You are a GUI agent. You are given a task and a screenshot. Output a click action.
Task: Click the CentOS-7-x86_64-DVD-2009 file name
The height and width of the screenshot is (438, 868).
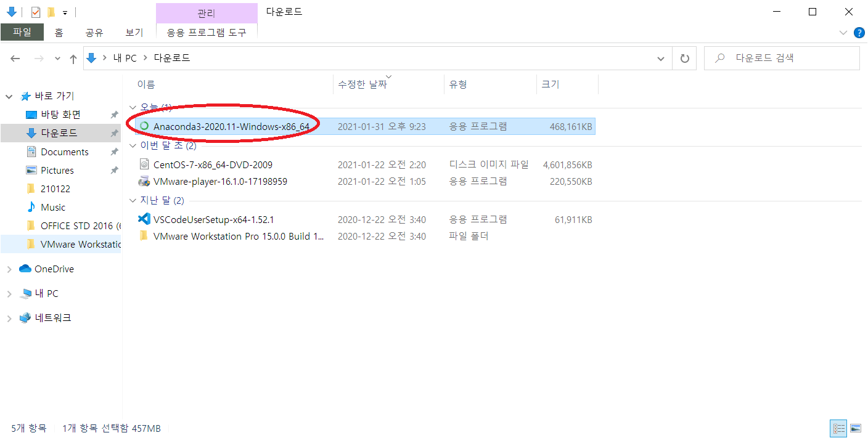pyautogui.click(x=213, y=164)
